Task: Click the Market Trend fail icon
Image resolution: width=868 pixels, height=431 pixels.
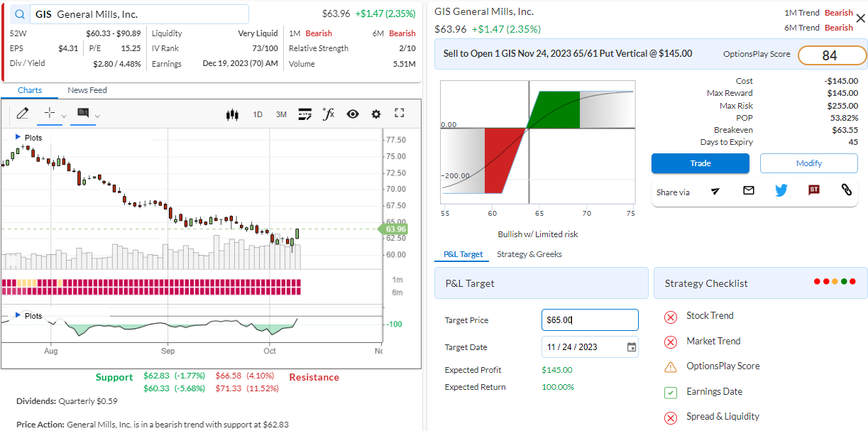Action: [x=670, y=342]
